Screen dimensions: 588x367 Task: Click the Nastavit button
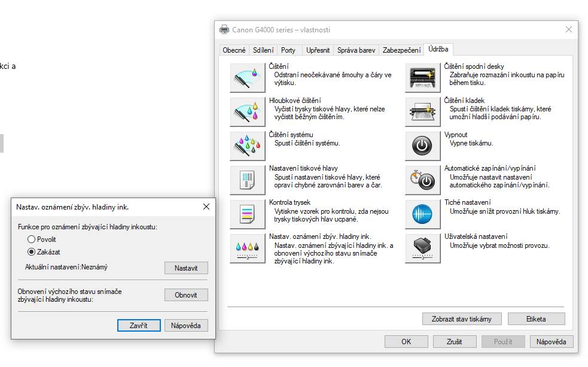click(186, 268)
